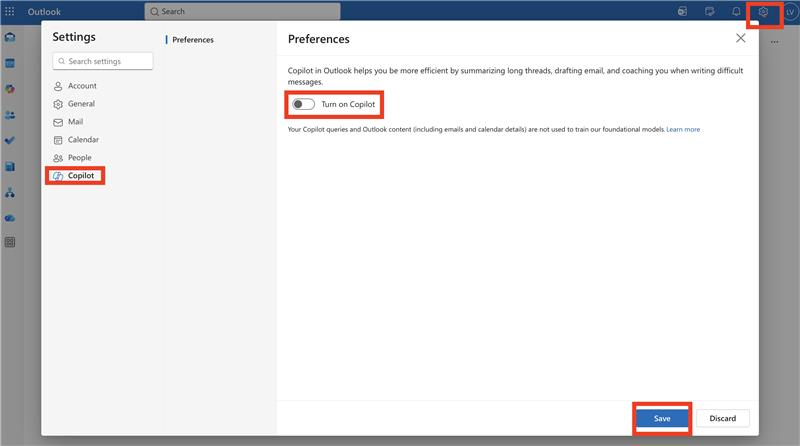Click the settings gear in the header
Viewport: 800px width, 446px height.
click(x=763, y=12)
